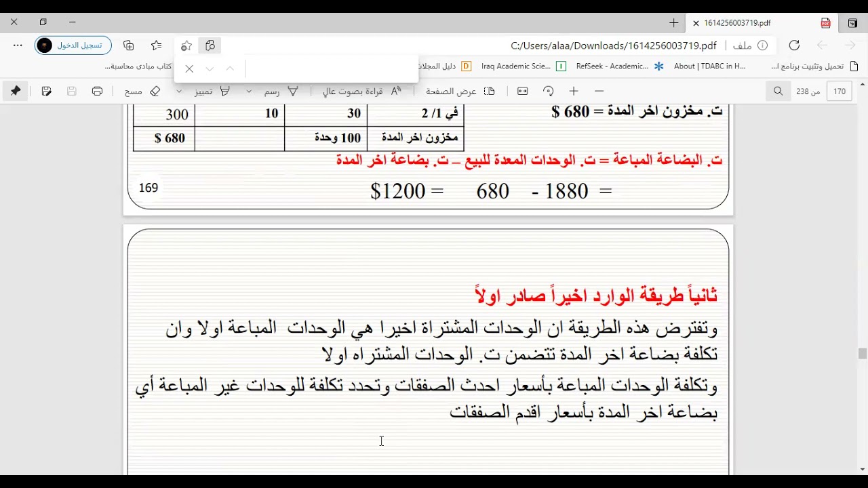Close the find bar with X
This screenshot has height=488, width=868.
point(189,68)
